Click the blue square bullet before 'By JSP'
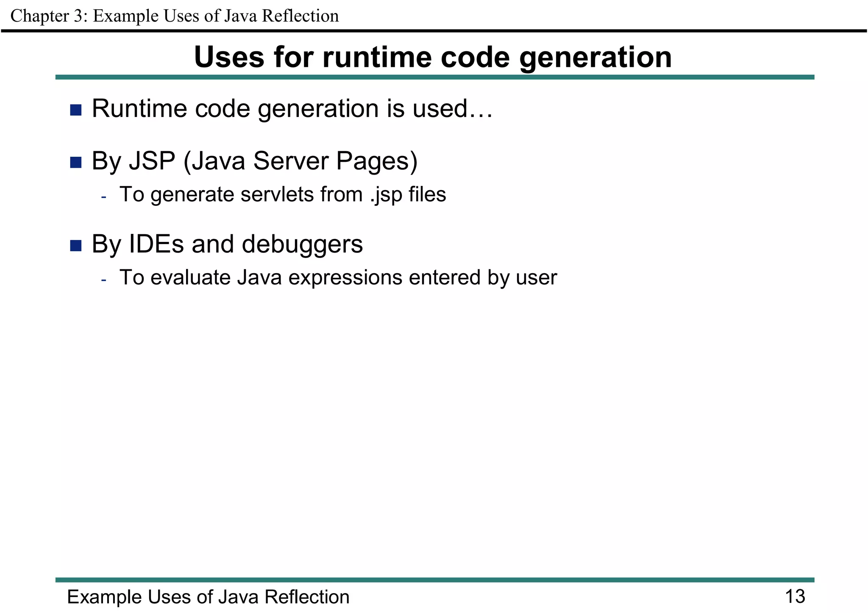 [75, 162]
